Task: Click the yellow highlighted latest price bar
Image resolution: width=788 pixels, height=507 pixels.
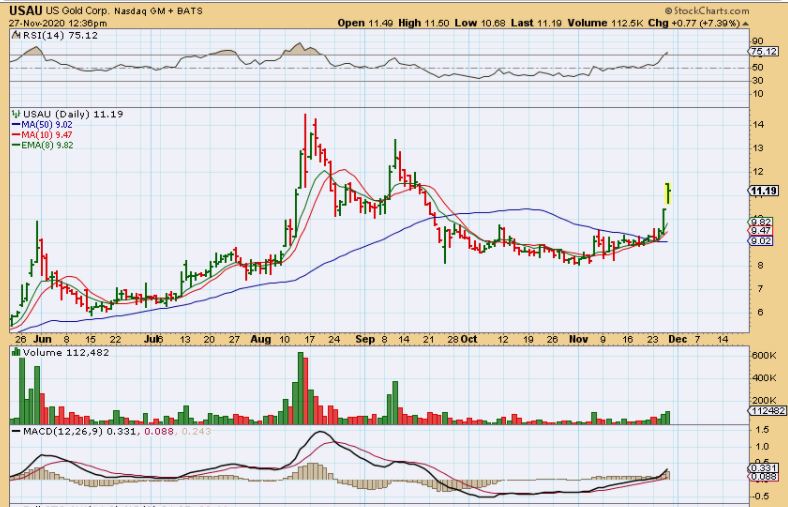Action: tap(668, 193)
